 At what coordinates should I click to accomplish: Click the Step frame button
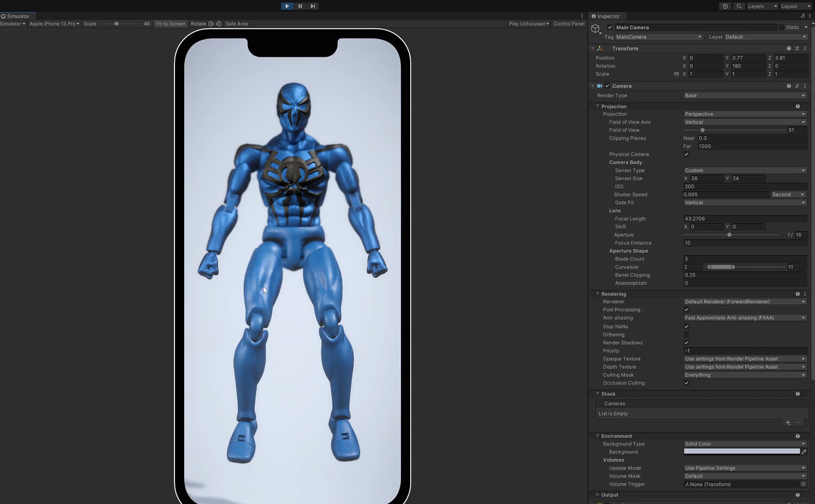312,6
